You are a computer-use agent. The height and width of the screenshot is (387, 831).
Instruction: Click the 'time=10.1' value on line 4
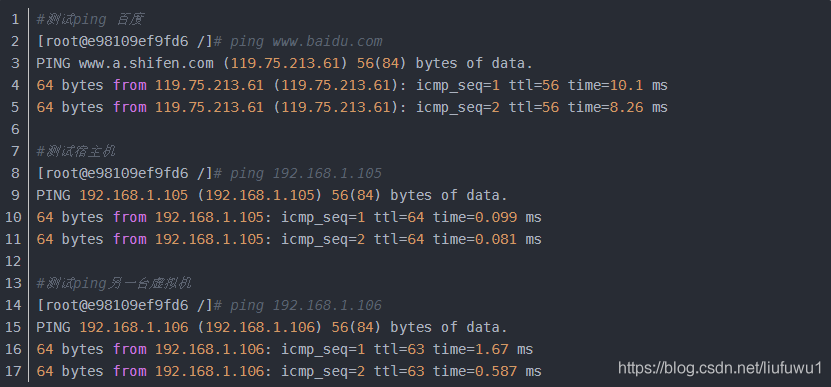(x=605, y=85)
